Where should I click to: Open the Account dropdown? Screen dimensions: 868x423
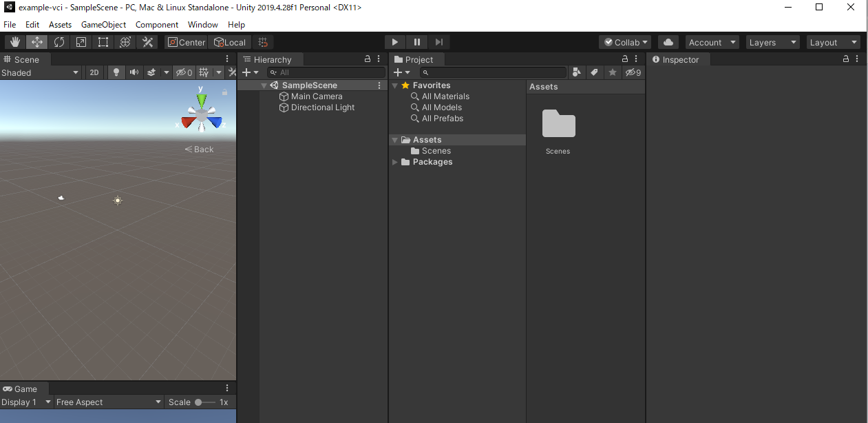712,42
